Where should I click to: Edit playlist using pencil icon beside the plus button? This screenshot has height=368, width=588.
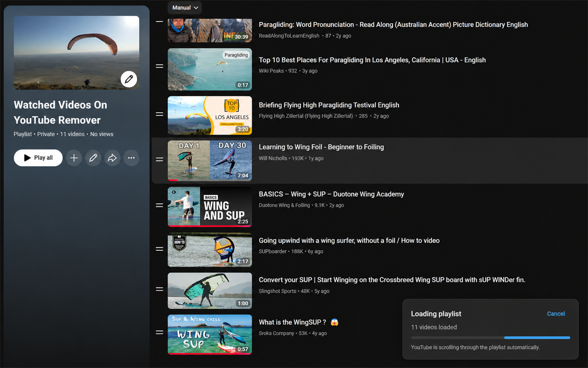(x=93, y=158)
